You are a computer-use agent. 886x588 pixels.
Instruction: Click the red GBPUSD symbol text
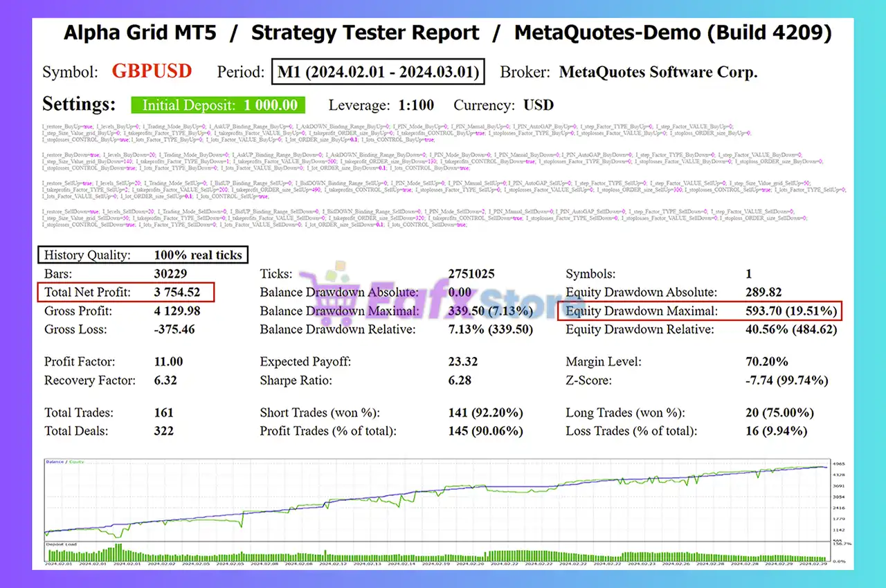[x=152, y=72]
